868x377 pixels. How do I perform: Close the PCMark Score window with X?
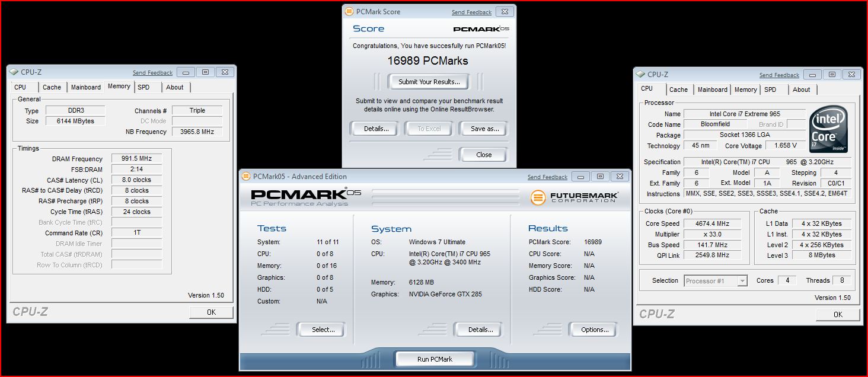504,11
